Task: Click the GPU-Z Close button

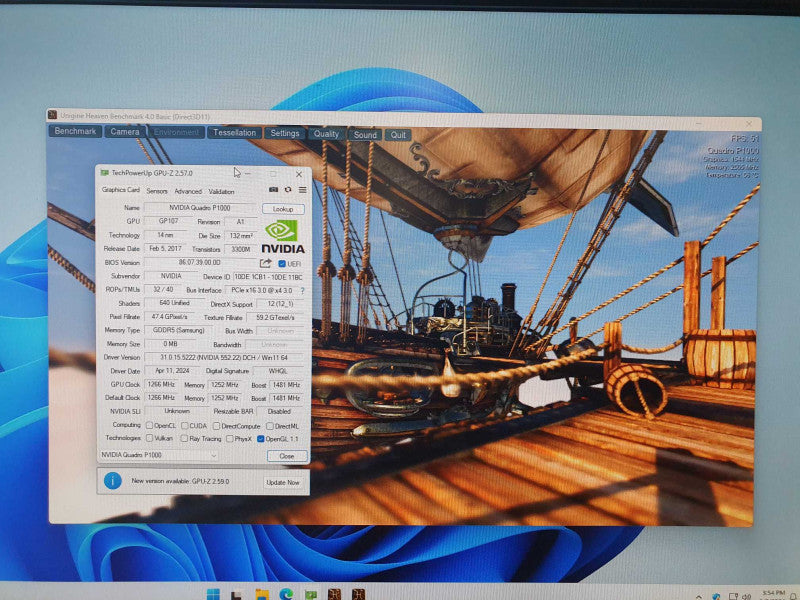Action: pyautogui.click(x=287, y=456)
